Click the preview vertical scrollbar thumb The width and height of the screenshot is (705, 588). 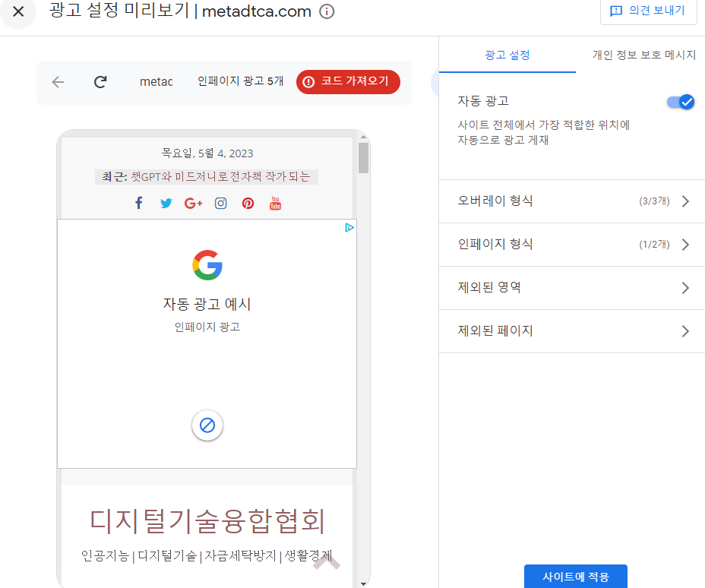(363, 158)
